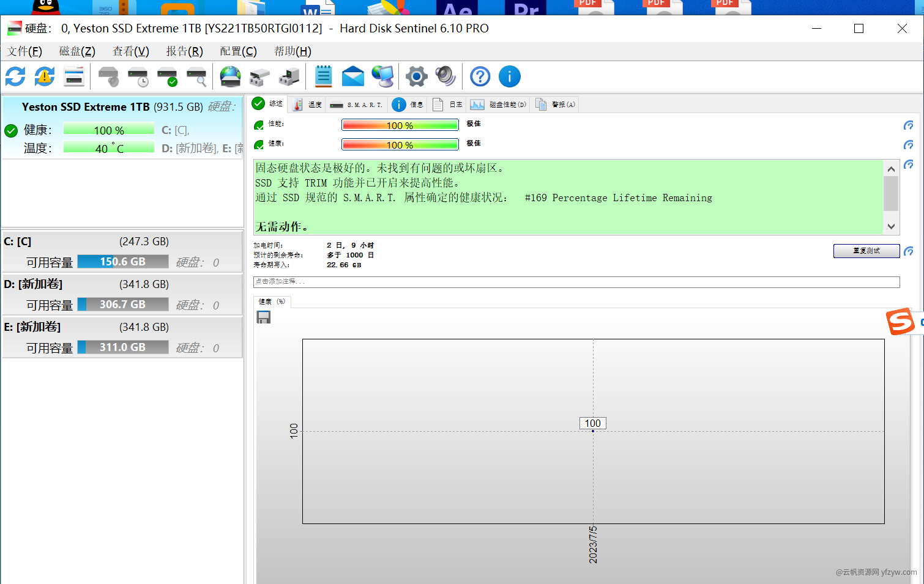Click the blue refresh arrows toolbar icon
Screen dimensions: 924x584
[15, 76]
